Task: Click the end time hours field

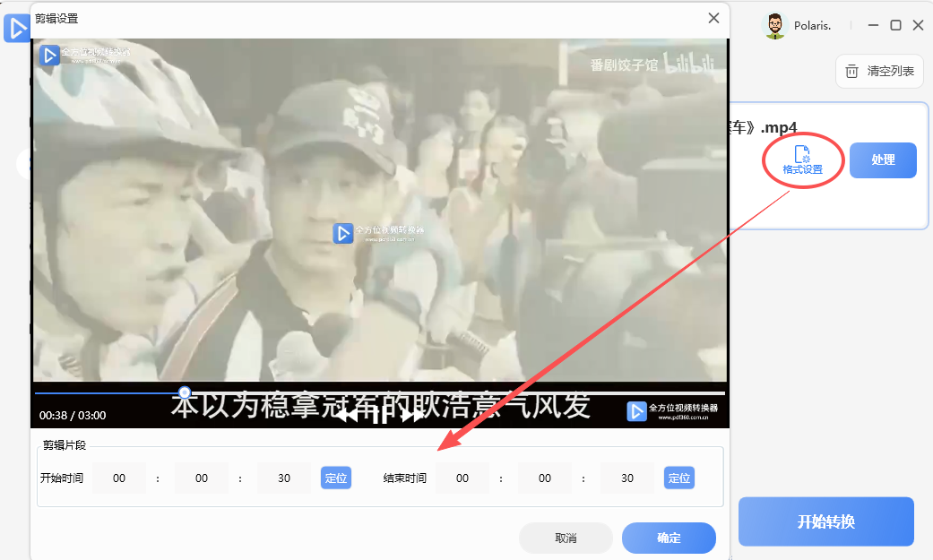Action: point(462,478)
